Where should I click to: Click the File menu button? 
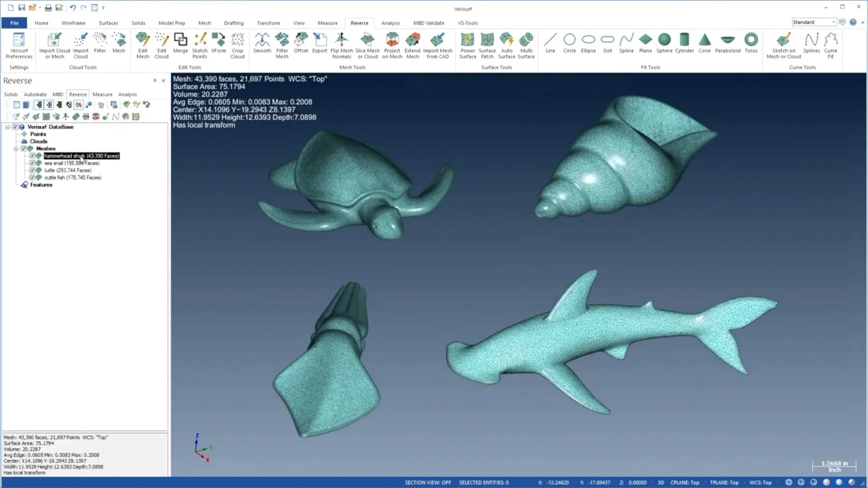click(14, 23)
